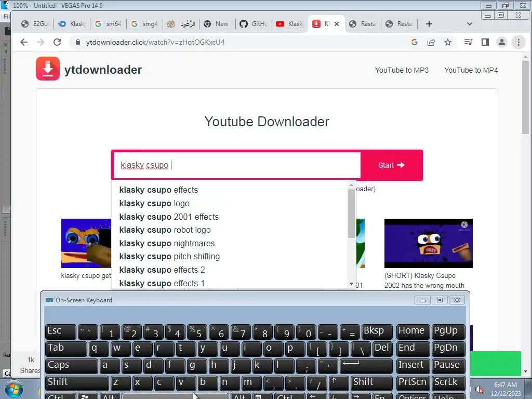
Task: Select suggestion klasky csupo pitch shifting
Action: (x=229, y=257)
